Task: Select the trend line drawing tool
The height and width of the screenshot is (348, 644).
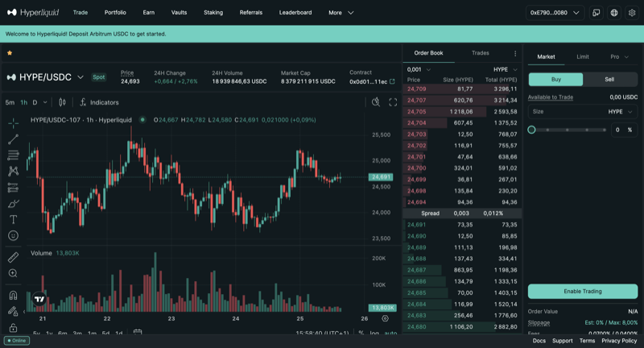Action: tap(13, 139)
